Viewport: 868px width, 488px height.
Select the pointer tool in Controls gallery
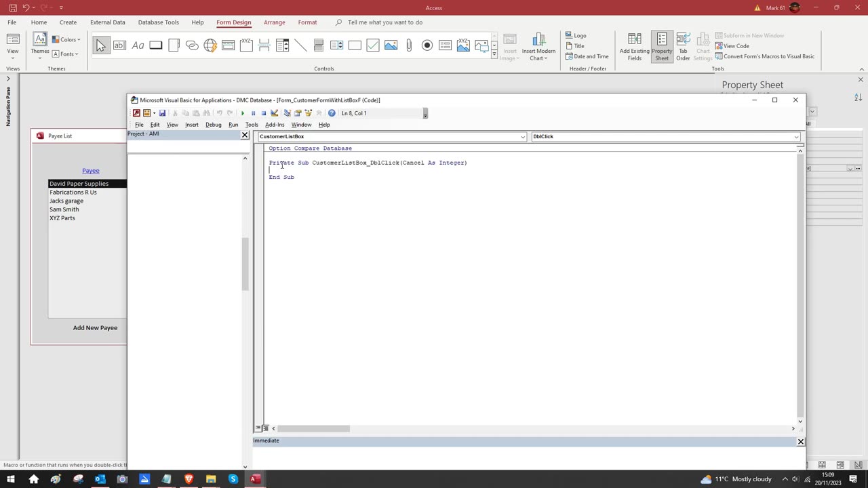click(x=101, y=45)
